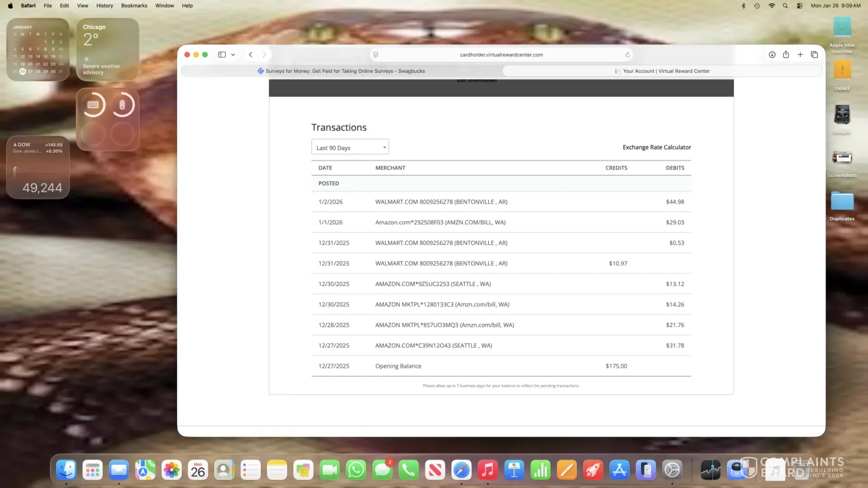Click the Bluetooth status icon
Image resolution: width=868 pixels, height=488 pixels.
click(744, 6)
